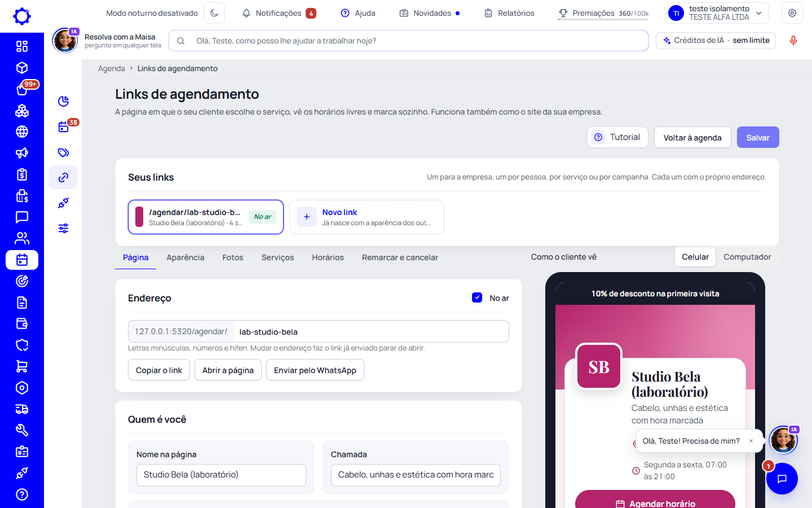812x508 pixels.
Task: Open the shopping bag icon with 99+ badge
Action: (x=22, y=89)
